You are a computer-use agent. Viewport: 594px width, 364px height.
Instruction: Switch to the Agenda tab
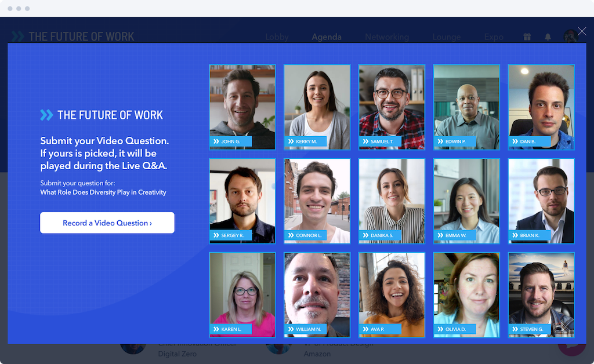click(327, 37)
